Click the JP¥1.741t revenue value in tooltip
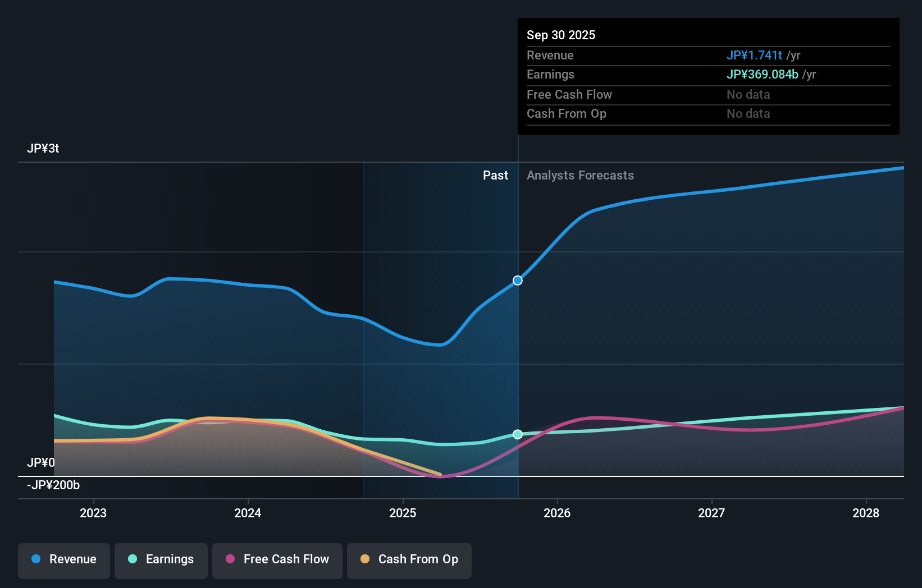 (x=755, y=55)
